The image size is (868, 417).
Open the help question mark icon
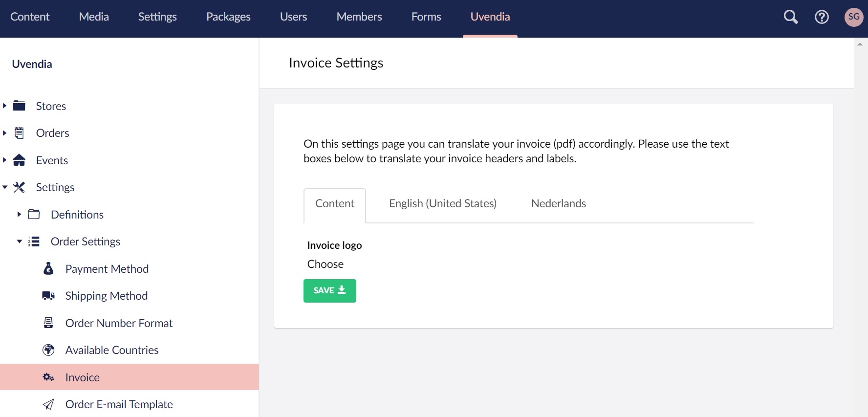pos(822,17)
